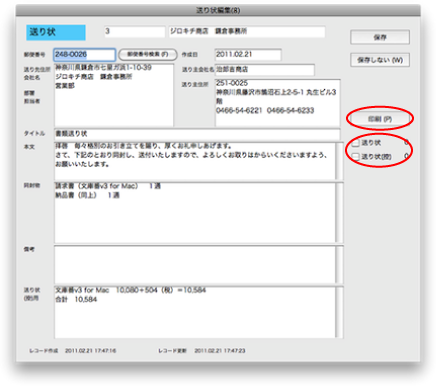Click the enclosures text area scrollbar
This screenshot has width=437, height=386.
coord(339,212)
